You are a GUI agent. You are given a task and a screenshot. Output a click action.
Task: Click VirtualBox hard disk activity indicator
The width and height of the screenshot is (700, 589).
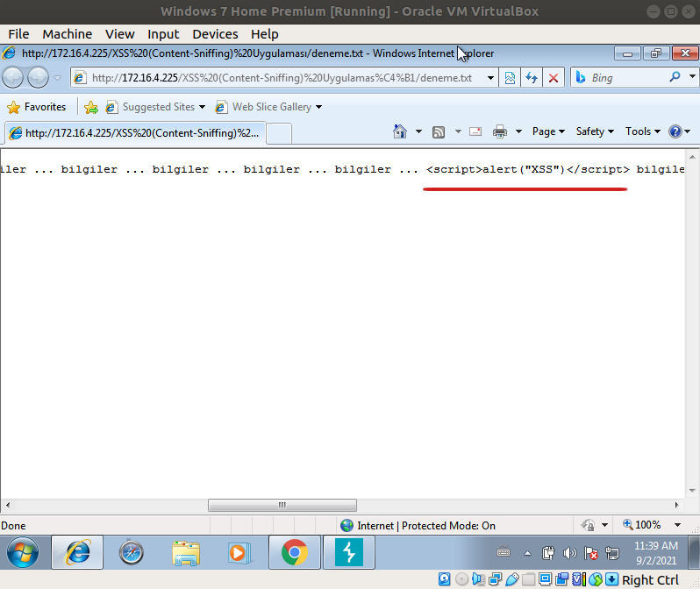[444, 579]
